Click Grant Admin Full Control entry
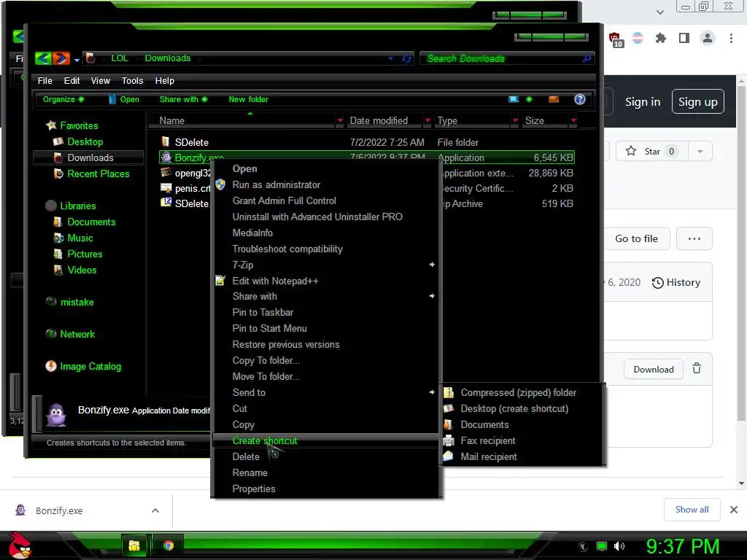Viewport: 747px width, 560px height. (x=285, y=201)
